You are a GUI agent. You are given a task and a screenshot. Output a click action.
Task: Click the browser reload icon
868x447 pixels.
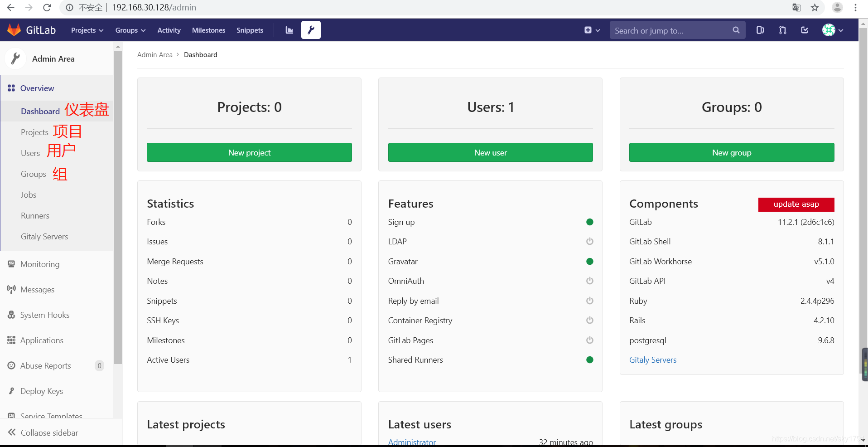(x=47, y=7)
